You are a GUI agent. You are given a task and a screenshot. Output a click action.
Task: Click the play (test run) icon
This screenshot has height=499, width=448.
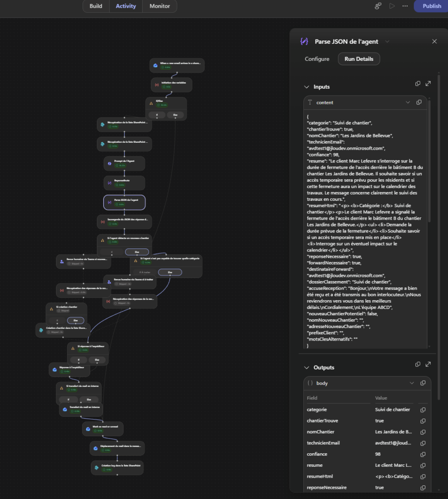(392, 6)
